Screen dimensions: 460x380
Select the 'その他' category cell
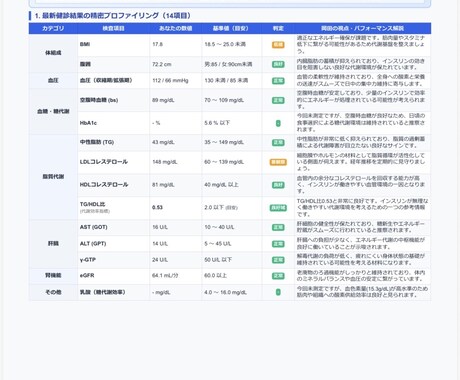53,292
